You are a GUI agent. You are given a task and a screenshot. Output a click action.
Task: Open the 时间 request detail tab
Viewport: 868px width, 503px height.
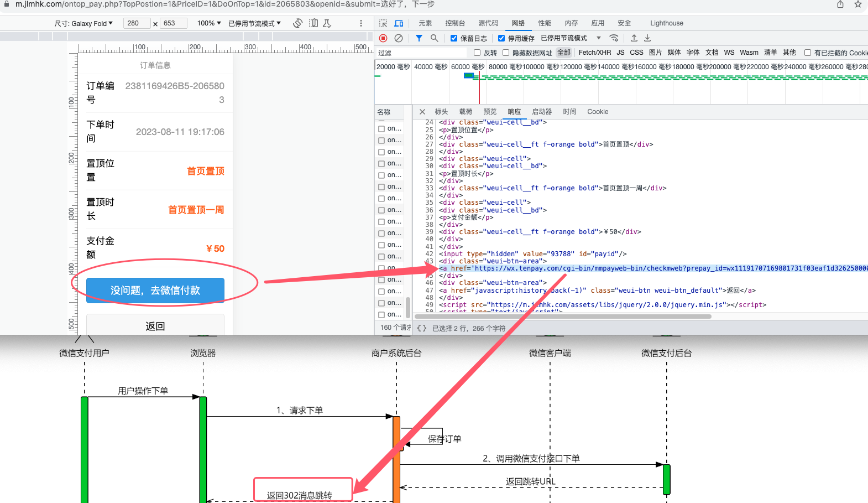(x=569, y=112)
